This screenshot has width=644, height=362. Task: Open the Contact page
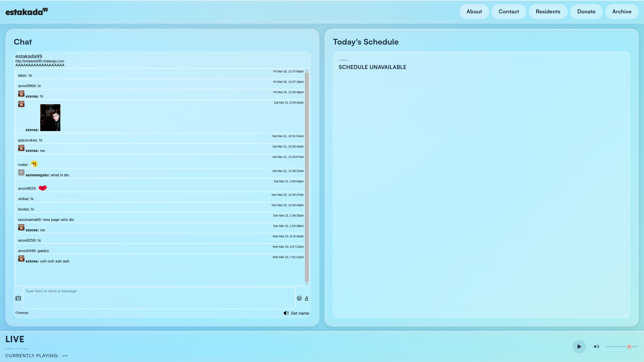pos(508,12)
